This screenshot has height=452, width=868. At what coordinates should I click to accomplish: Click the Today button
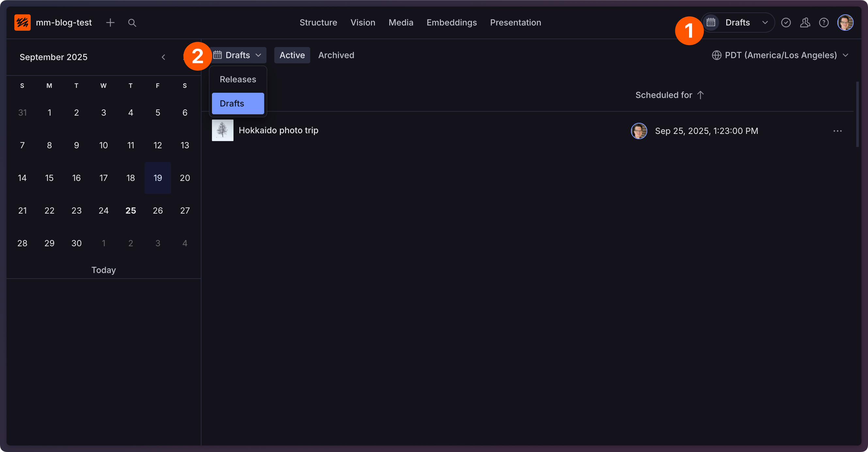[104, 270]
